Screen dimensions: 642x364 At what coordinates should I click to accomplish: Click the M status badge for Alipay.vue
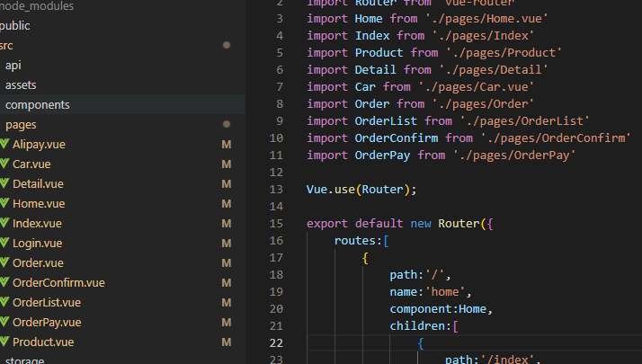tap(227, 145)
